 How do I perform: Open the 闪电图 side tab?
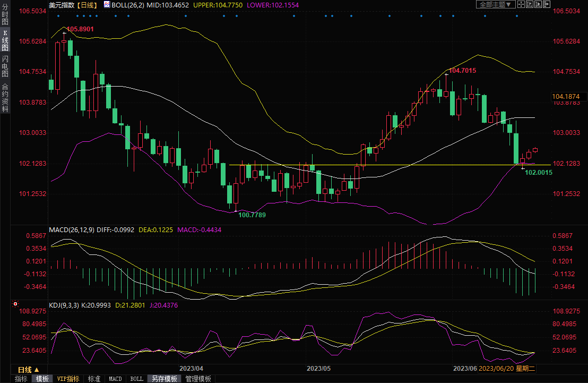click(5, 66)
